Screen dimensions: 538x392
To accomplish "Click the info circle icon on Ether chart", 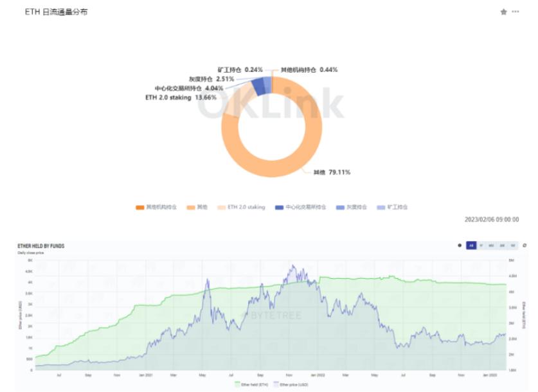I will pyautogui.click(x=459, y=245).
